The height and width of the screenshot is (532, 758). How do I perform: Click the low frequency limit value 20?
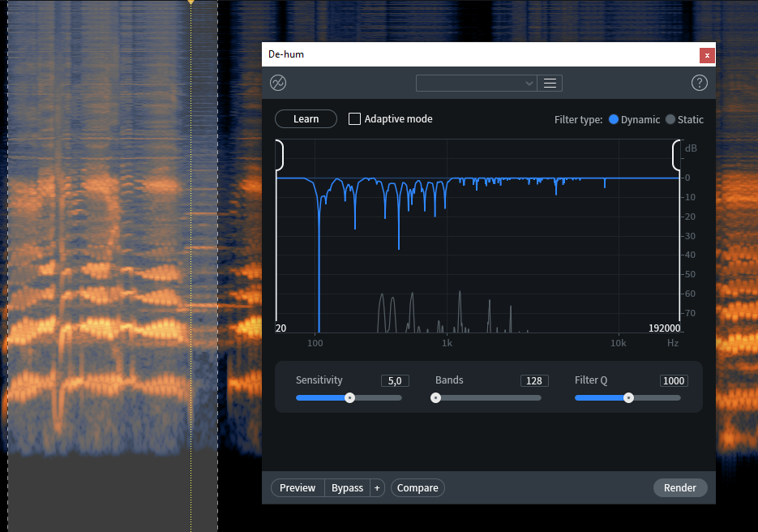(x=281, y=328)
